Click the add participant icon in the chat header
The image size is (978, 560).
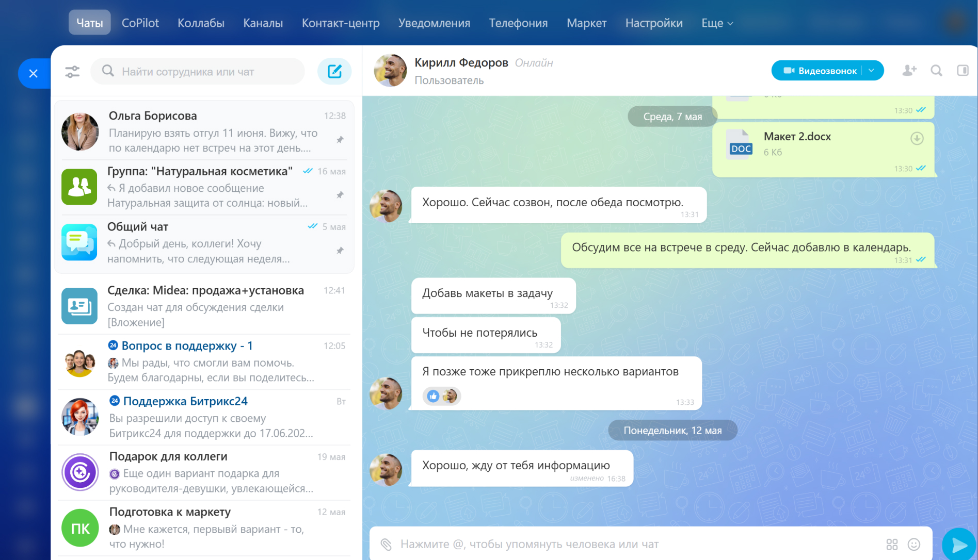pos(909,71)
